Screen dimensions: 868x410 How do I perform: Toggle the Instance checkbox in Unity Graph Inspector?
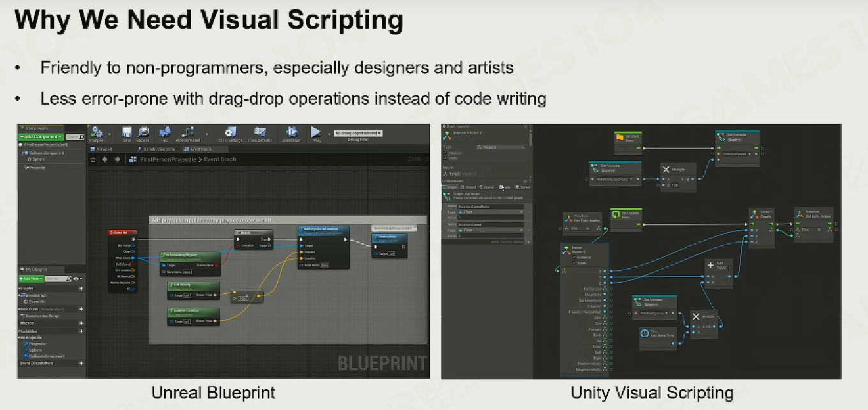(445, 153)
